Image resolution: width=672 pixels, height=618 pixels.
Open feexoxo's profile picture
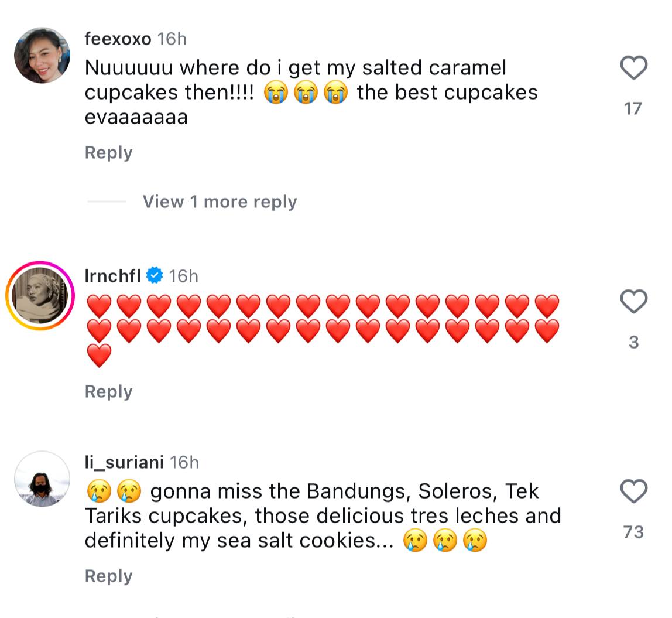pos(42,55)
